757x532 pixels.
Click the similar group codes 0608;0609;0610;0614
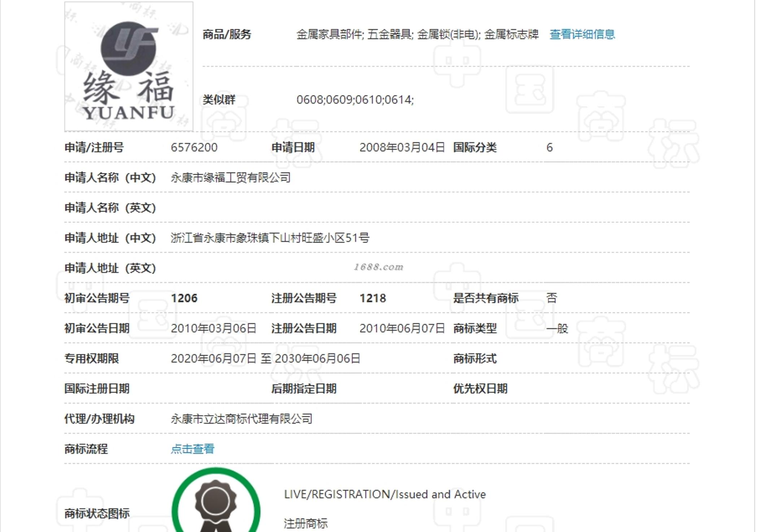(x=355, y=100)
